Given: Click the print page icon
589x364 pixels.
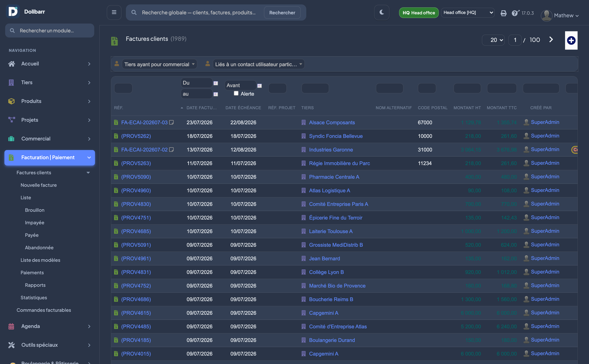Looking at the screenshot, I should 503,13.
